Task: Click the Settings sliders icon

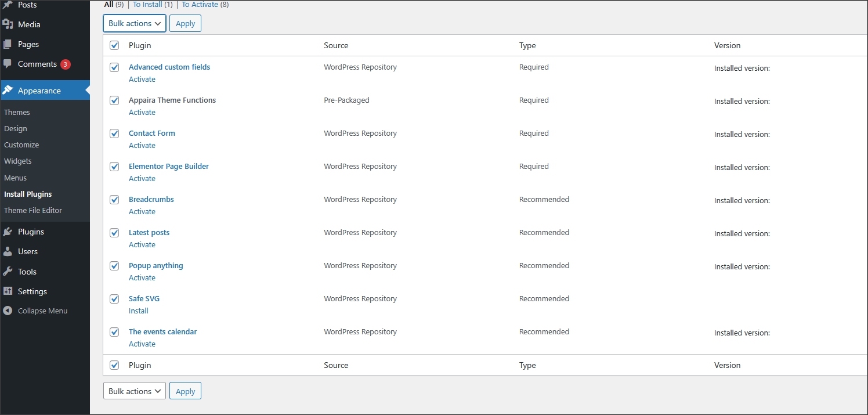Action: pos(8,291)
